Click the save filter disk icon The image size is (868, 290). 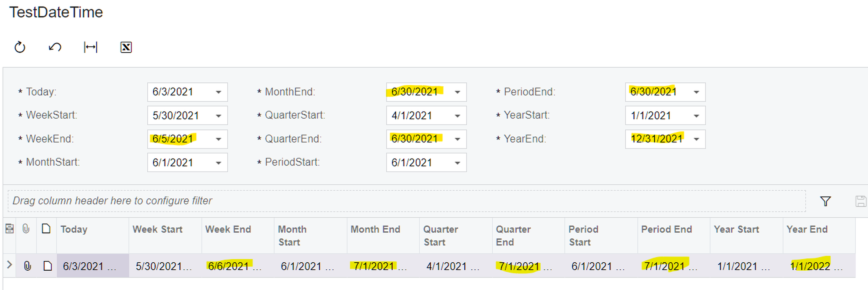[860, 201]
